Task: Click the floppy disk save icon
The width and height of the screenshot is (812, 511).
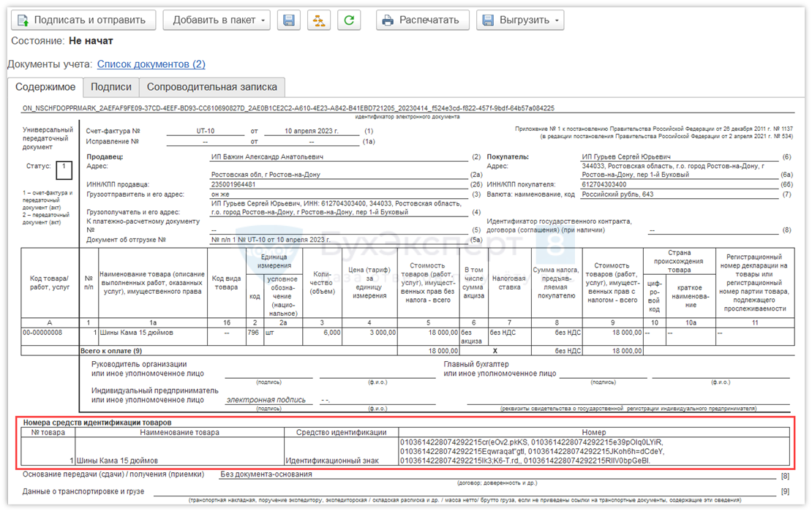Action: coord(289,20)
